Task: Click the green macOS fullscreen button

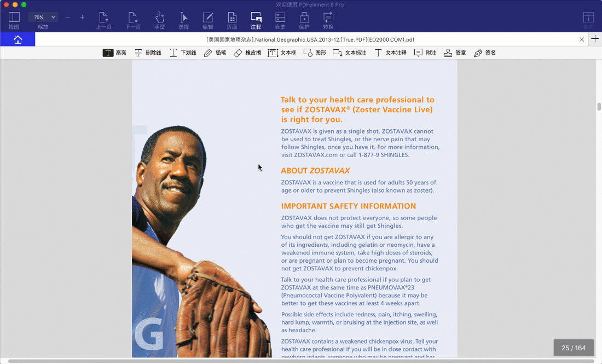Action: (x=24, y=4)
